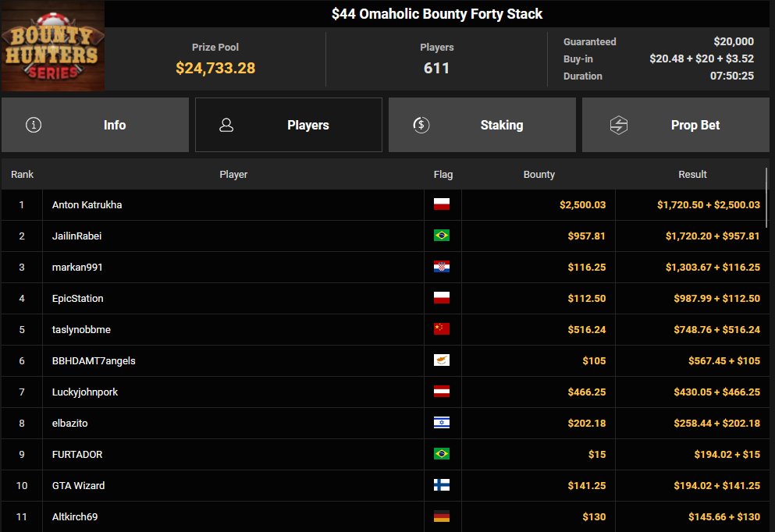Viewport: 775px width, 532px height.
Task: Click elbazito's Israel flag icon
Action: pyautogui.click(x=442, y=423)
